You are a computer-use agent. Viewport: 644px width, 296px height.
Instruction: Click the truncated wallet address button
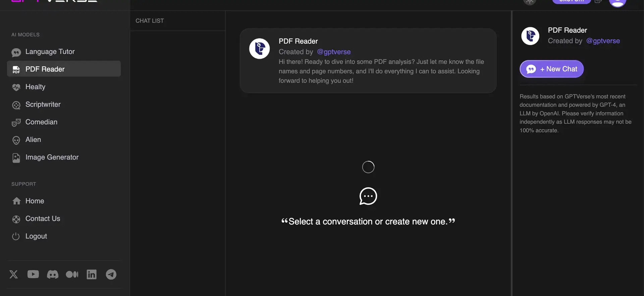571,1
